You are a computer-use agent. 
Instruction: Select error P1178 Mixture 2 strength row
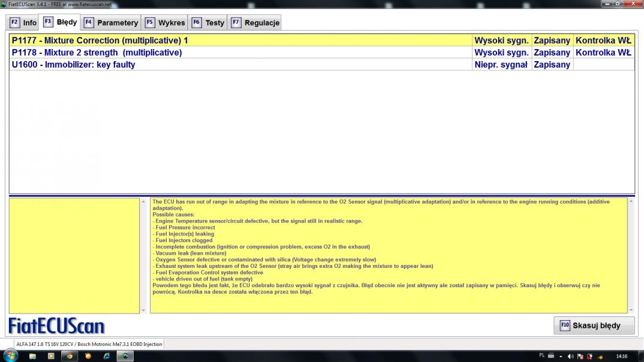(x=321, y=53)
